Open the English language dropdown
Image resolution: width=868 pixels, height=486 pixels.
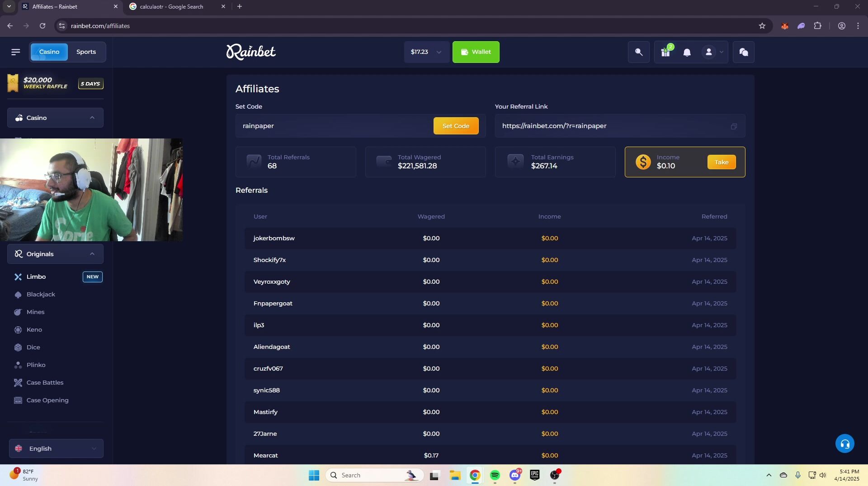coord(56,448)
